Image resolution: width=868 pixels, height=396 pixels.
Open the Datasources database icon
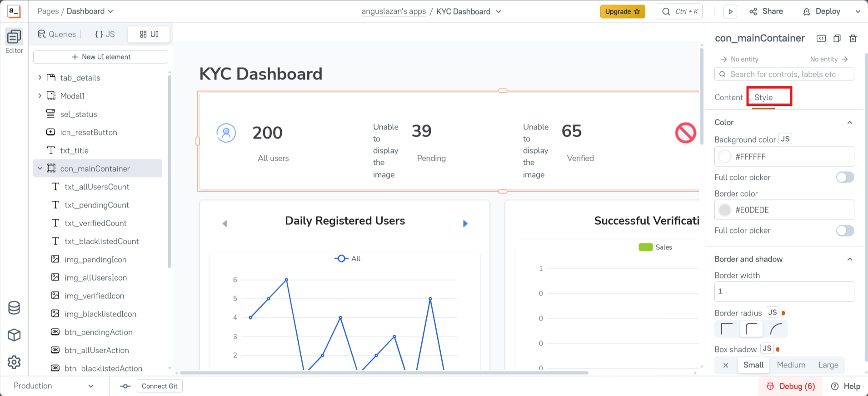tap(14, 308)
